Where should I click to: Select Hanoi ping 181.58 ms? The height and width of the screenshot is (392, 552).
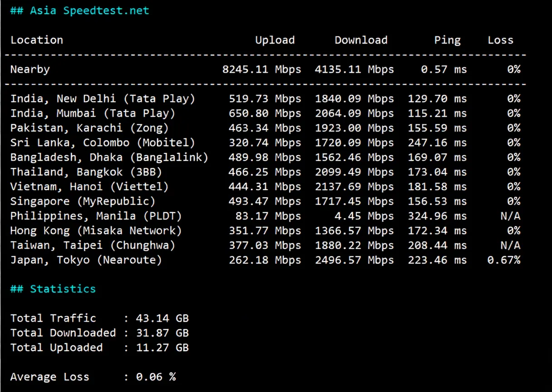[x=437, y=187]
